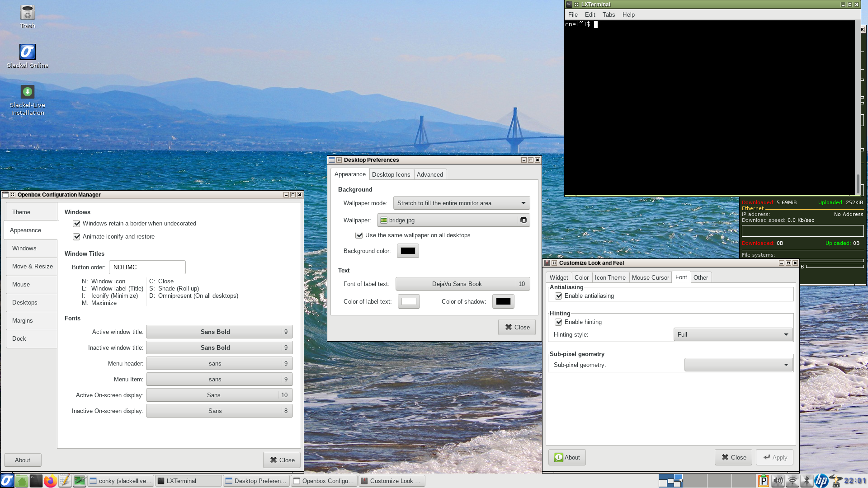Open the power plug battery tray icon

point(836,481)
